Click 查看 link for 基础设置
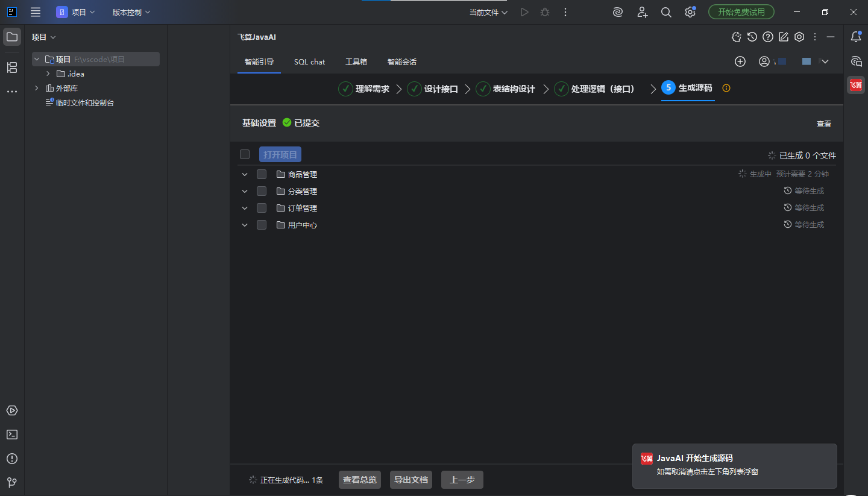The height and width of the screenshot is (496, 868). (824, 124)
